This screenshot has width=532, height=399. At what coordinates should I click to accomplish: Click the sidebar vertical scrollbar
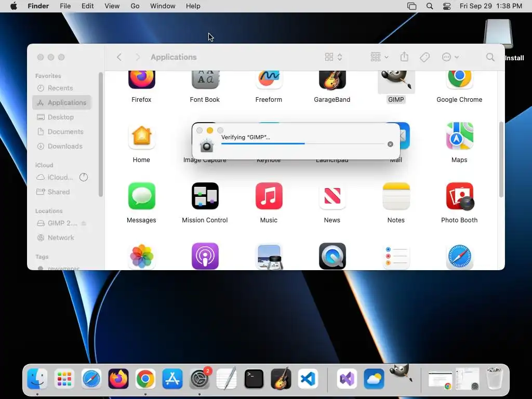(x=100, y=135)
